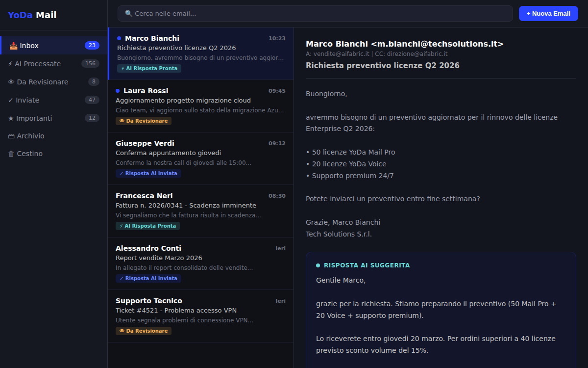Click the YoDa Mail logo
This screenshot has width=588, height=368.
(32, 15)
